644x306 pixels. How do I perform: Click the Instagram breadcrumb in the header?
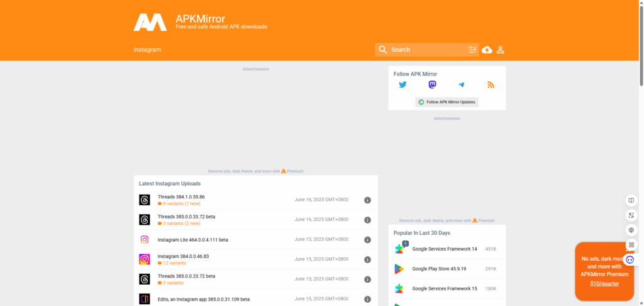147,50
